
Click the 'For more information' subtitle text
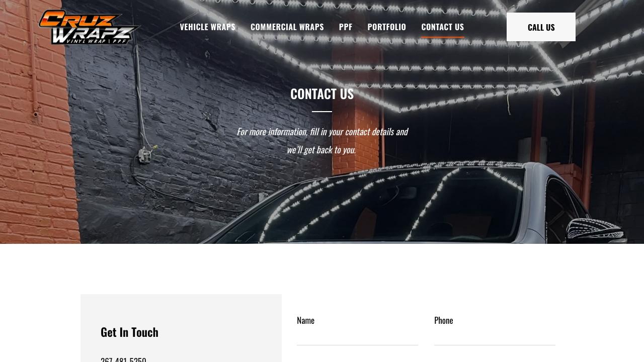322,141
